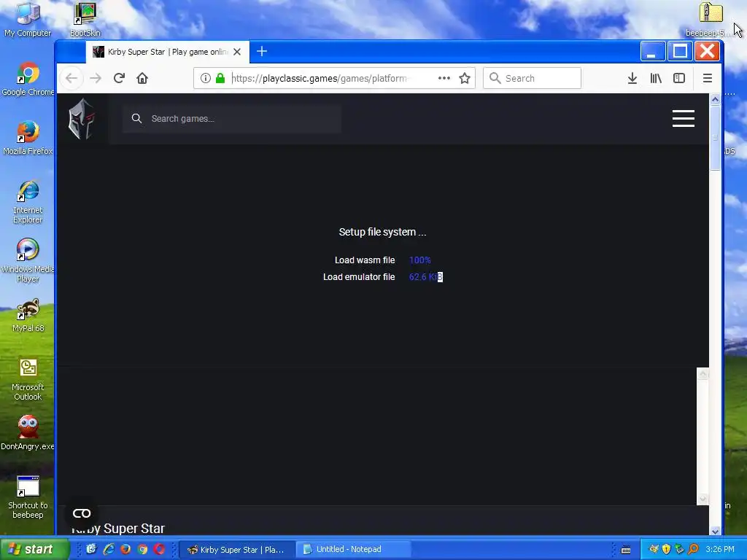
Task: Select the Shortcut to beebeep icon
Action: tap(28, 497)
